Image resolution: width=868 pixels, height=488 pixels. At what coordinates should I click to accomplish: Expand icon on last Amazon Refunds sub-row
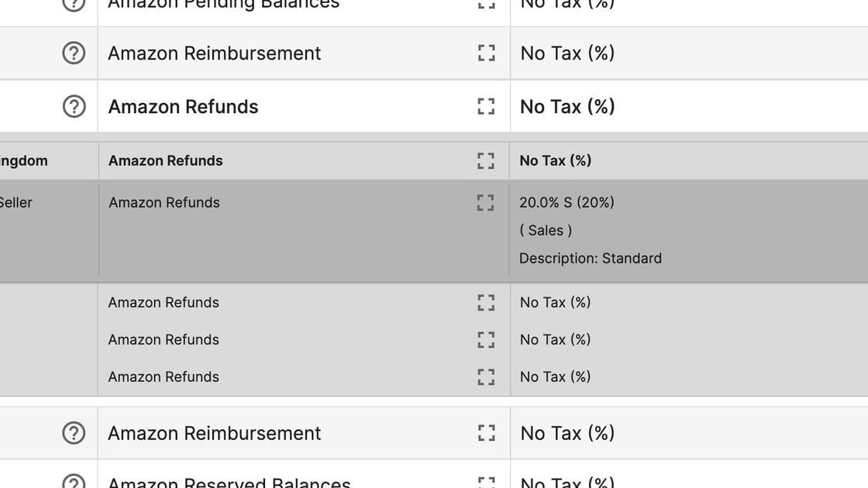coord(486,376)
